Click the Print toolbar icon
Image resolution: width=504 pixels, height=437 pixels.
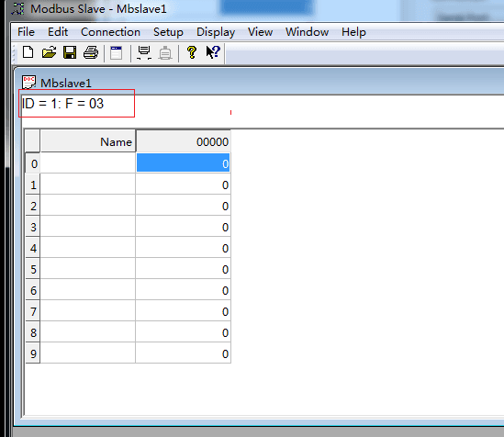(91, 52)
